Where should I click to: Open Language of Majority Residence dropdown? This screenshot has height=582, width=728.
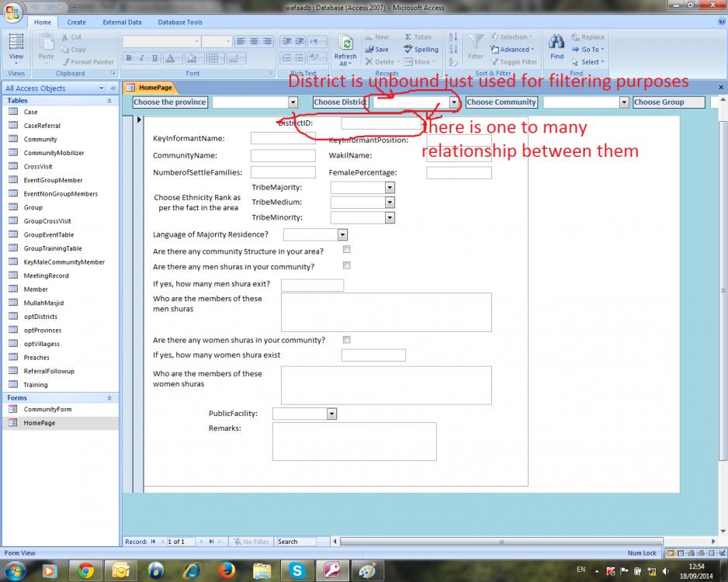[x=342, y=235]
